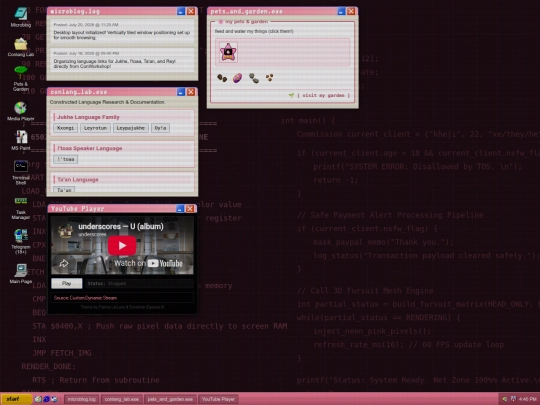The width and height of the screenshot is (540, 405).
Task: Open the Task Manager desktop icon
Action: pos(21,208)
